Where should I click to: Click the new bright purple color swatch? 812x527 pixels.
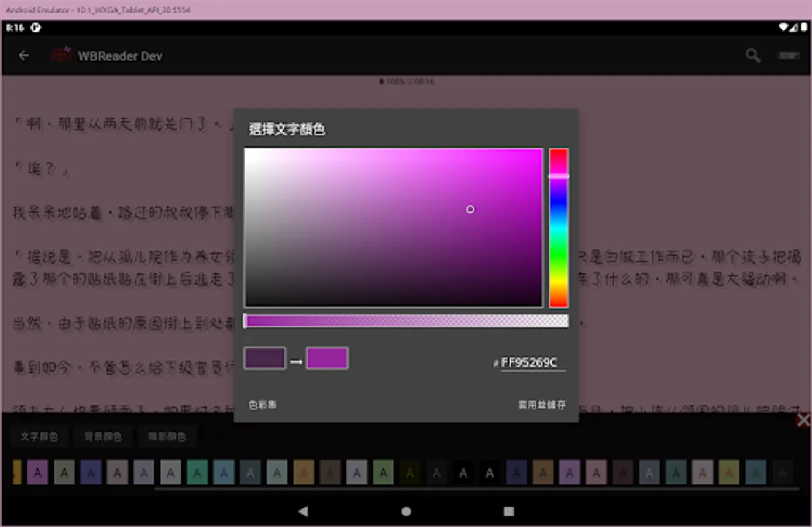[x=327, y=358]
